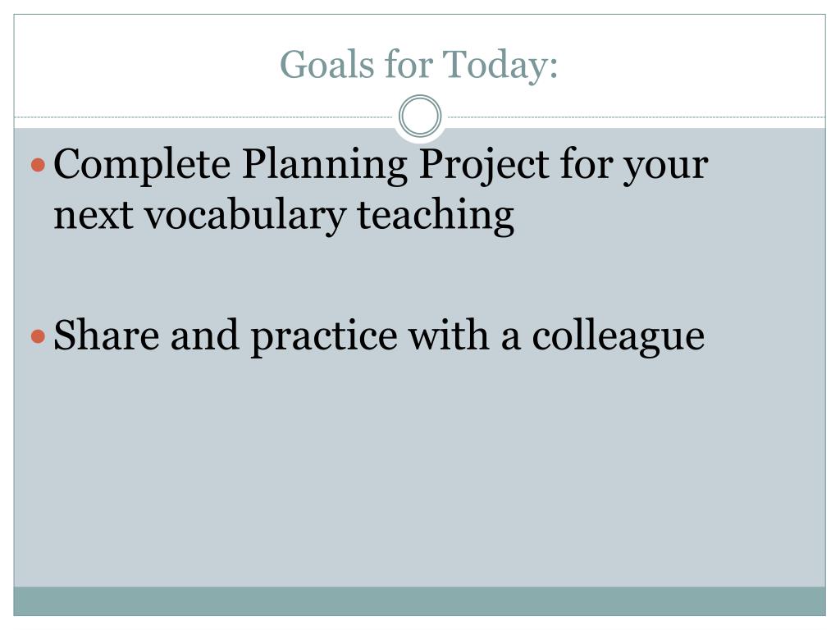Click the dashed divider line right of the circle
Screen dimensions: 840x630
click(637, 116)
